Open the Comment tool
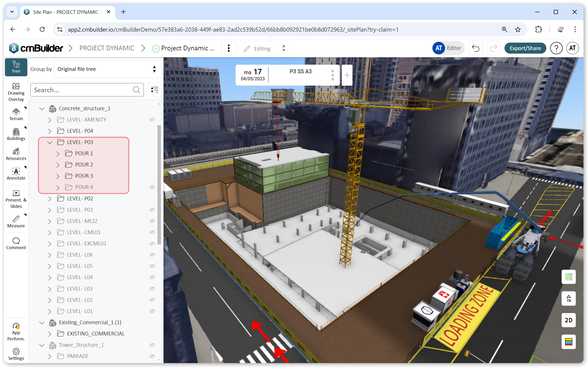The image size is (588, 368). click(x=16, y=244)
